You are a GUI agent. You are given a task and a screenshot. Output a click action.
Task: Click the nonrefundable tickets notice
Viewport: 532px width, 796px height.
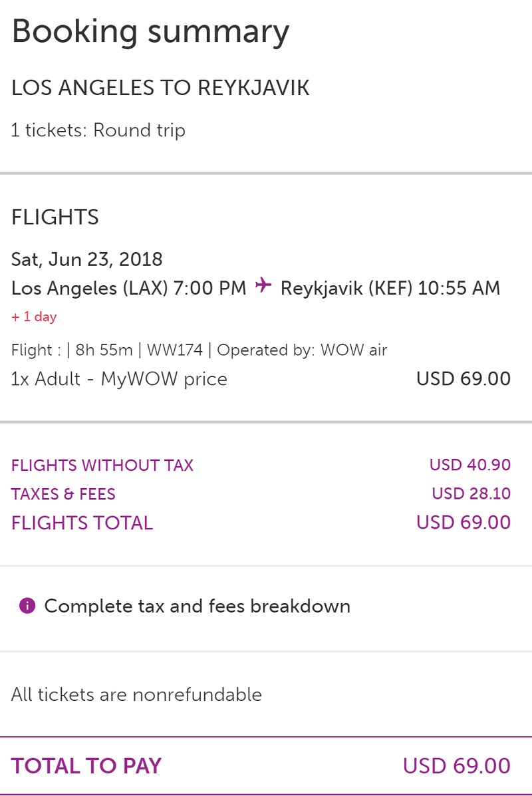[136, 695]
